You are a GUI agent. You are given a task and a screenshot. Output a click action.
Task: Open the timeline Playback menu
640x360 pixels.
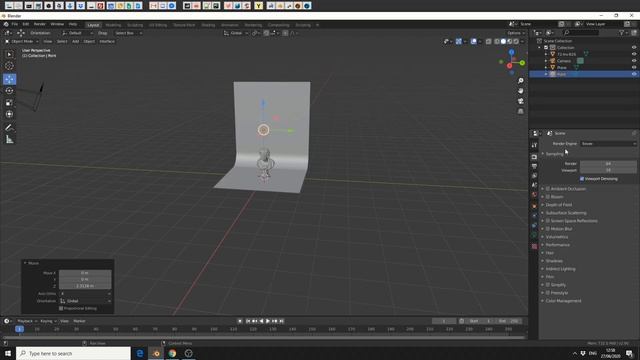click(27, 321)
